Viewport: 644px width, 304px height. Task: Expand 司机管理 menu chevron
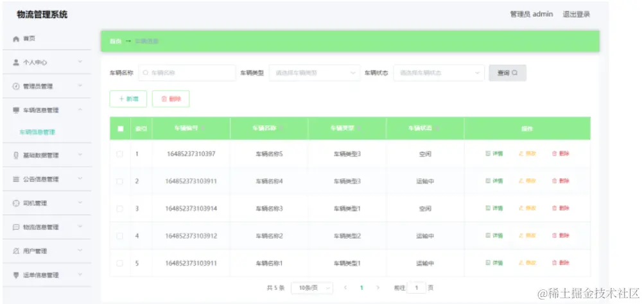pos(80,203)
